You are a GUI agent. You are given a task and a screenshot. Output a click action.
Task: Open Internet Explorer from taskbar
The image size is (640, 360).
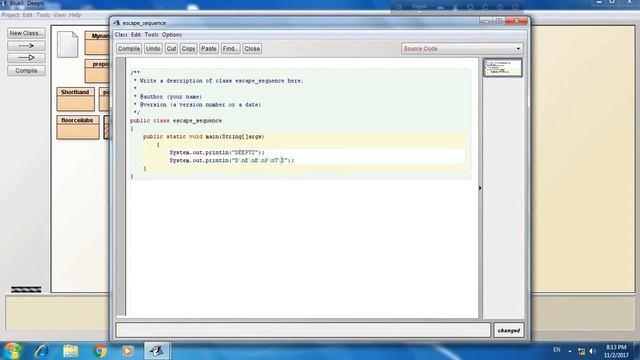[42, 351]
